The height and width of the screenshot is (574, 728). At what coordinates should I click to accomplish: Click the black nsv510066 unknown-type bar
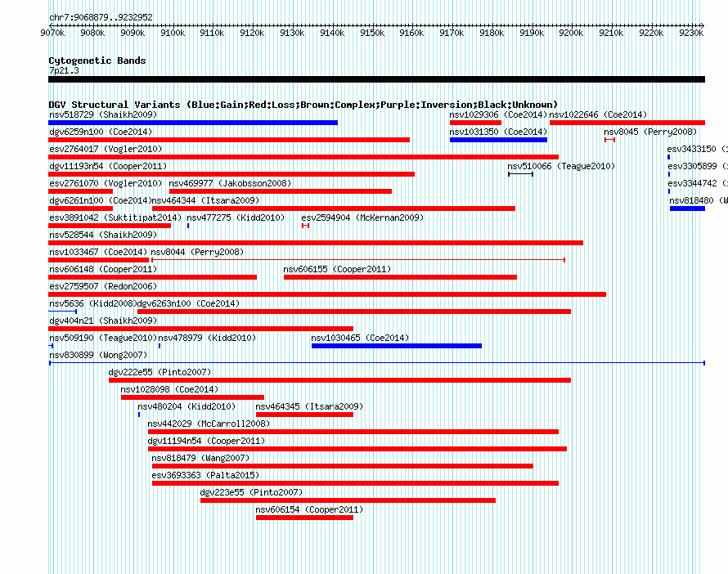520,174
